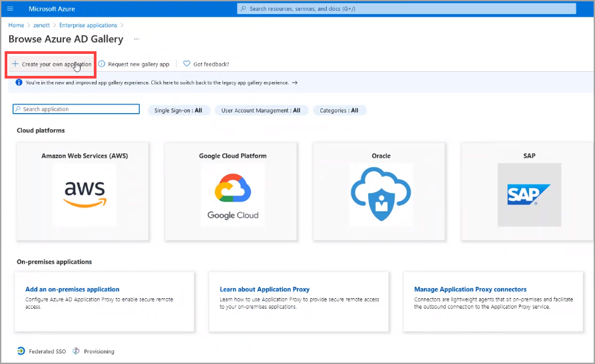
Task: Select the Oracle card title
Action: [x=381, y=156]
